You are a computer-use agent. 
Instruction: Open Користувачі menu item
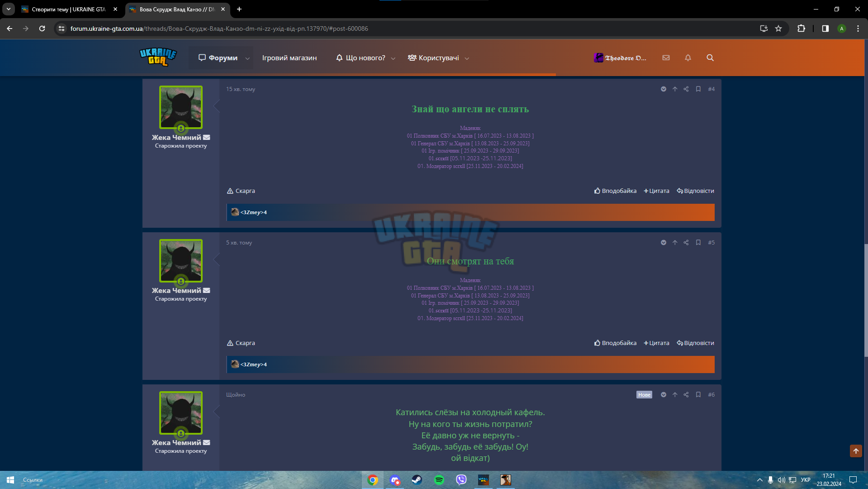coord(433,58)
